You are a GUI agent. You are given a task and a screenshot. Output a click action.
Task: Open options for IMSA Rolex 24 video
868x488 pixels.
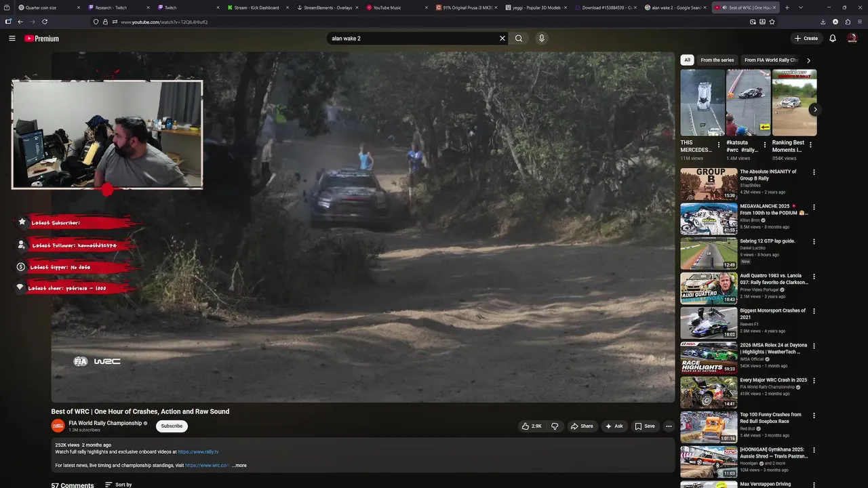814,346
